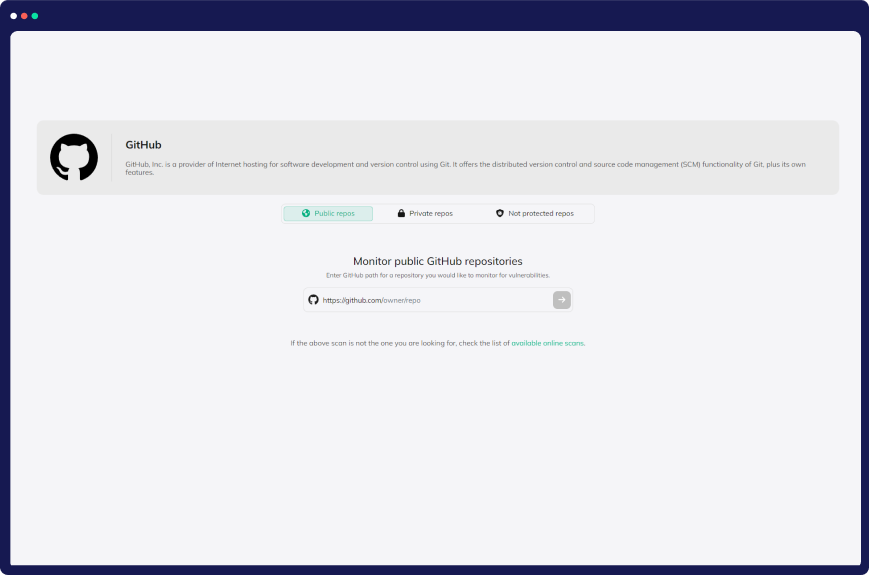Screen dimensions: 869x575
Task: Click the globe icon on Public repos
Action: click(306, 213)
